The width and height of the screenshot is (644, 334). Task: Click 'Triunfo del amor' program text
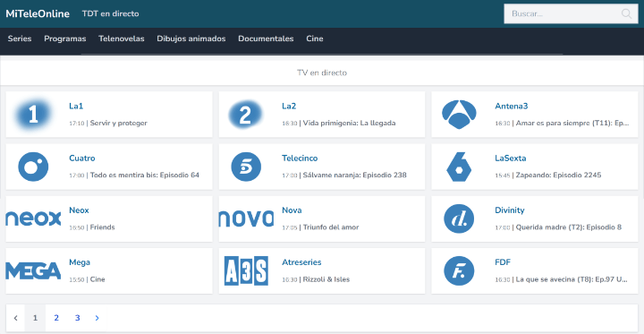(331, 227)
